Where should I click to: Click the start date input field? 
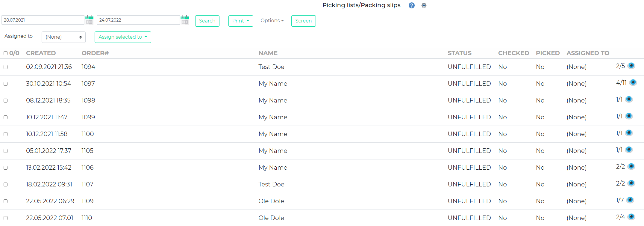pos(42,20)
